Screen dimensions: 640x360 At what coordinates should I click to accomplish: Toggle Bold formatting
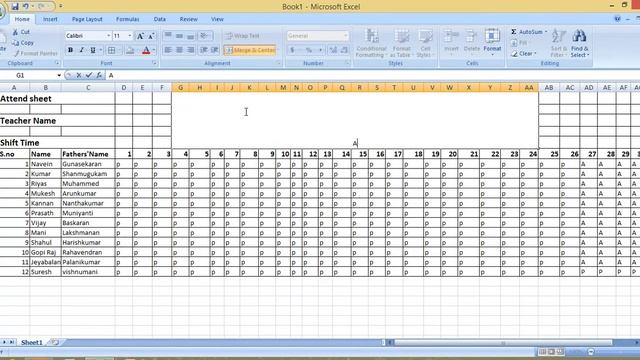pos(70,50)
